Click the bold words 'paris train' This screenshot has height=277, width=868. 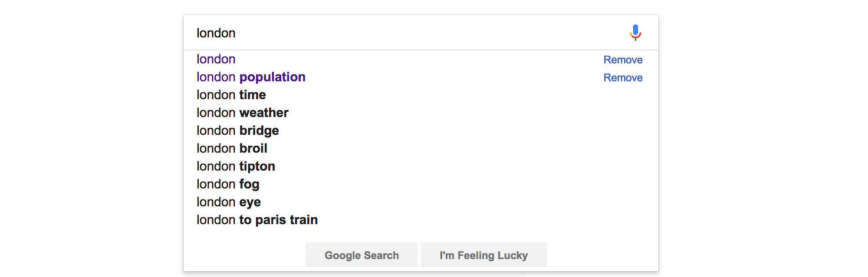pyautogui.click(x=286, y=220)
